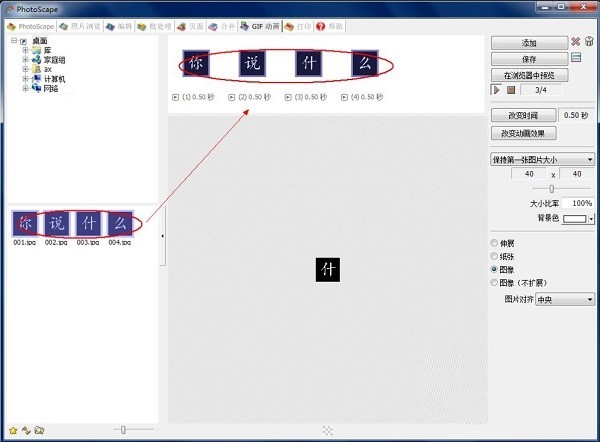Expand the ax tree node
This screenshot has width=600, height=442.
25,69
